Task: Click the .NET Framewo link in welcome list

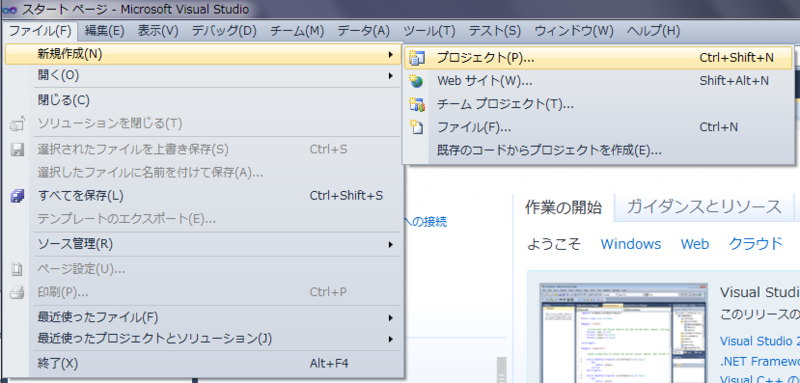Action: pos(760,362)
